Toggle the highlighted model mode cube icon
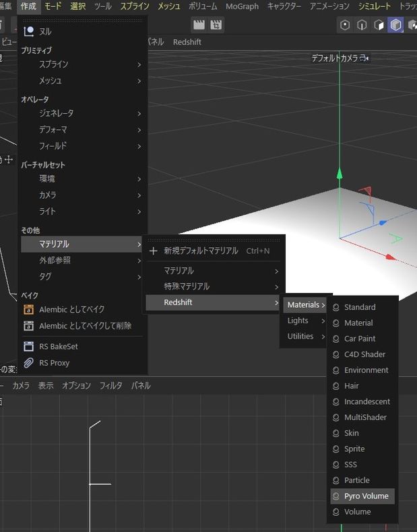417x532 pixels. click(395, 25)
